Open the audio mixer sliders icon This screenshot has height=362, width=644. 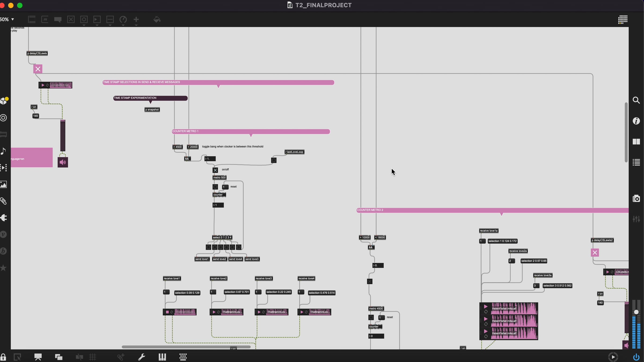click(x=636, y=219)
